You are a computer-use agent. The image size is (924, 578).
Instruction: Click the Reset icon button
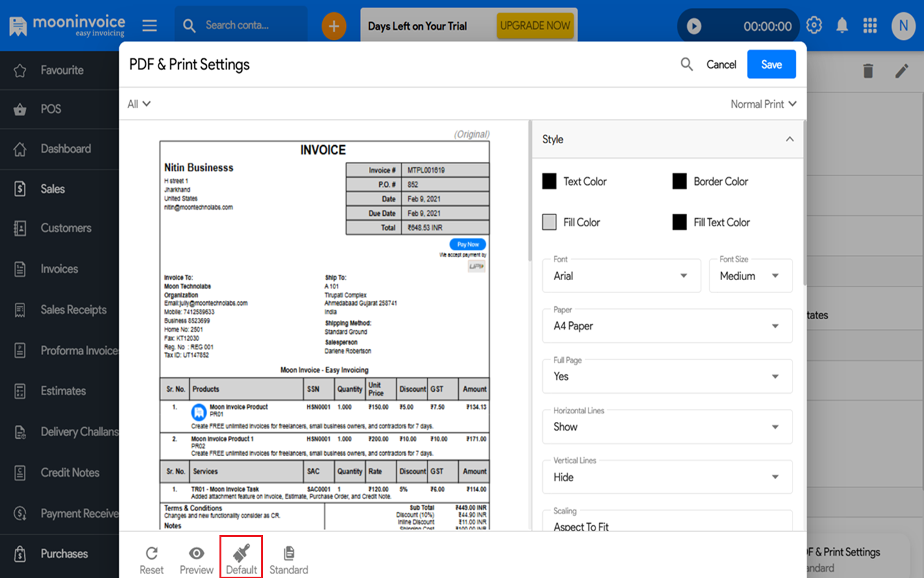coord(151,560)
